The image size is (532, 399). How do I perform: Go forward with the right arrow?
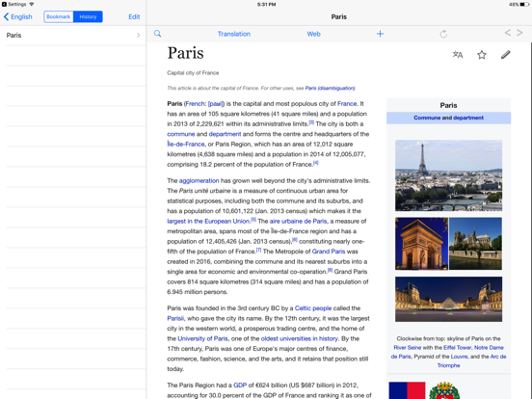(519, 33)
